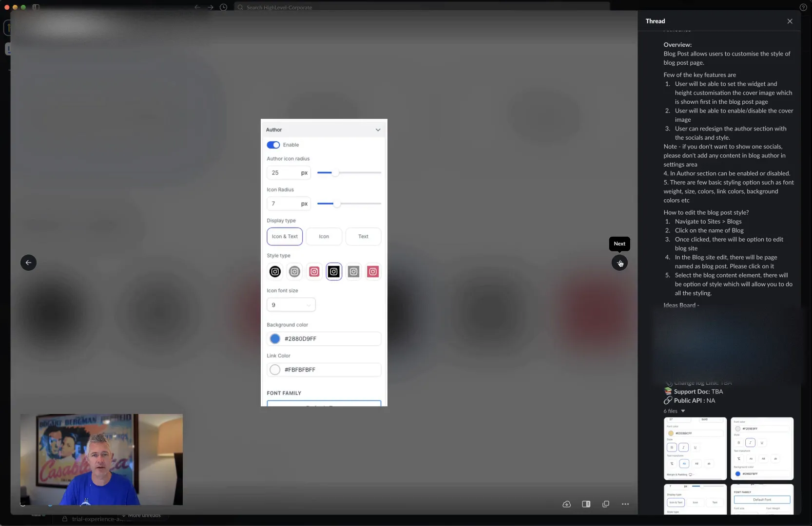Image resolution: width=812 pixels, height=526 pixels.
Task: Open the FONT FAMILY dropdown box
Action: point(324,403)
